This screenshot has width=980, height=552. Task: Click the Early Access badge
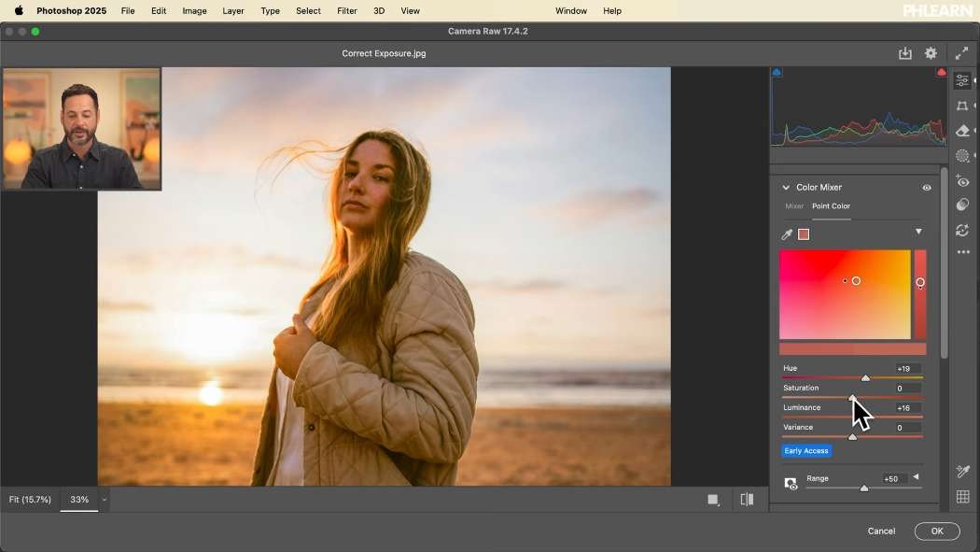coord(806,451)
